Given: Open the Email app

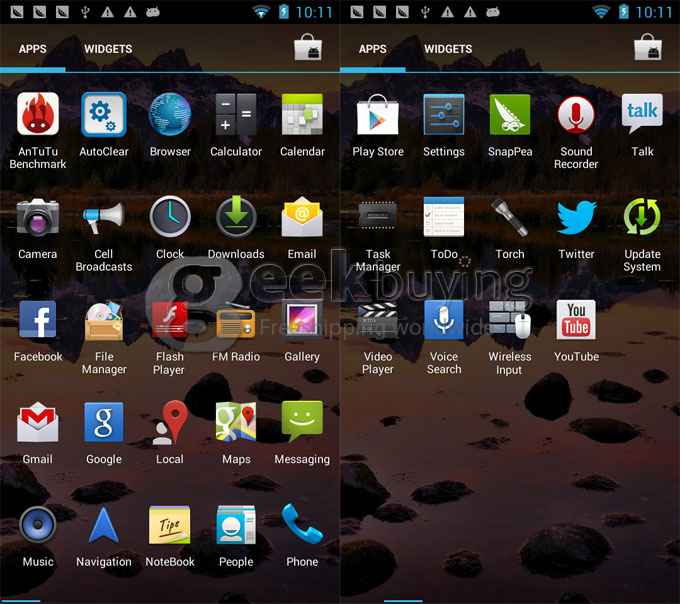Looking at the screenshot, I should (x=302, y=216).
